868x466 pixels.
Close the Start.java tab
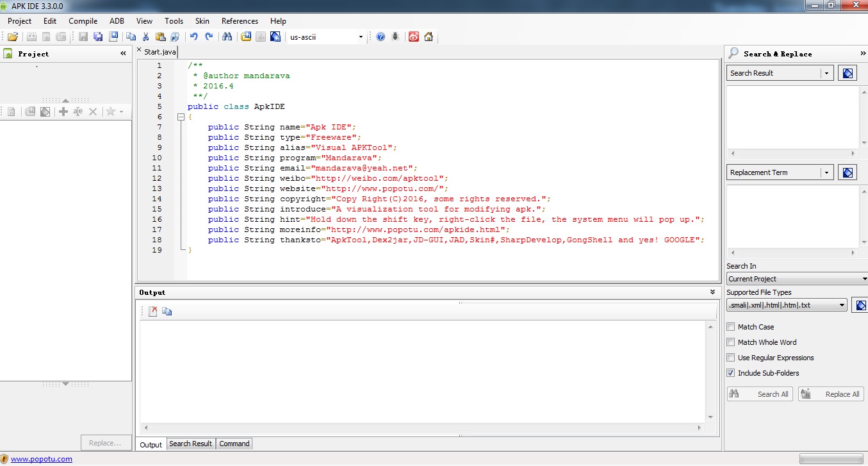pyautogui.click(x=139, y=50)
